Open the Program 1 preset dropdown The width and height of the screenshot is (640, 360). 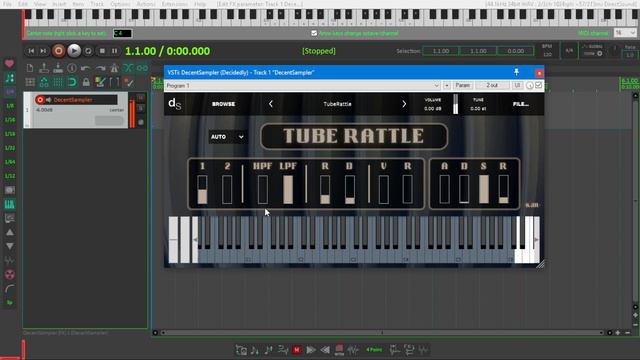pos(302,85)
